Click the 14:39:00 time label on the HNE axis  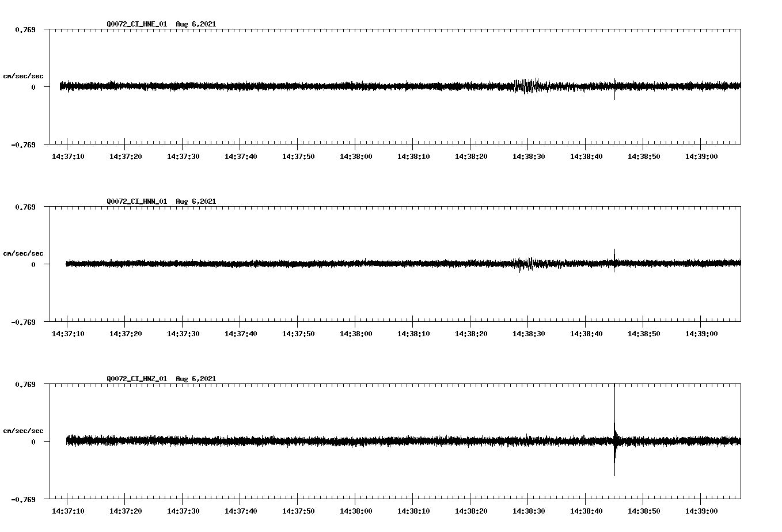coord(701,157)
